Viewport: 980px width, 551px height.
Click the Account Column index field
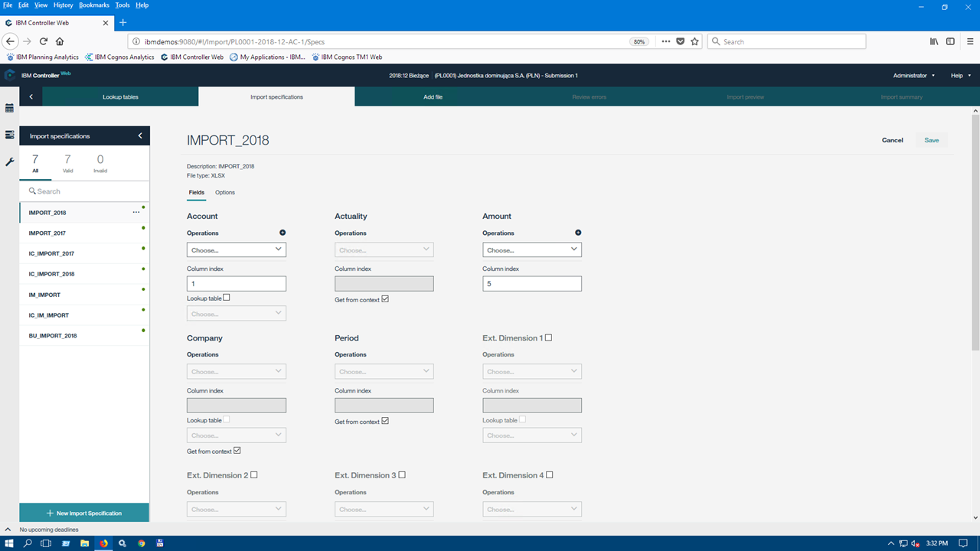click(237, 284)
